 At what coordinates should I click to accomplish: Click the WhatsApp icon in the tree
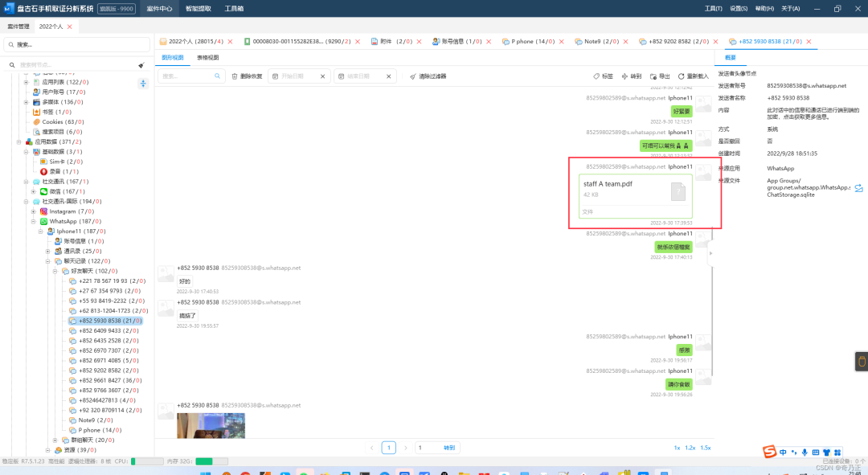43,222
